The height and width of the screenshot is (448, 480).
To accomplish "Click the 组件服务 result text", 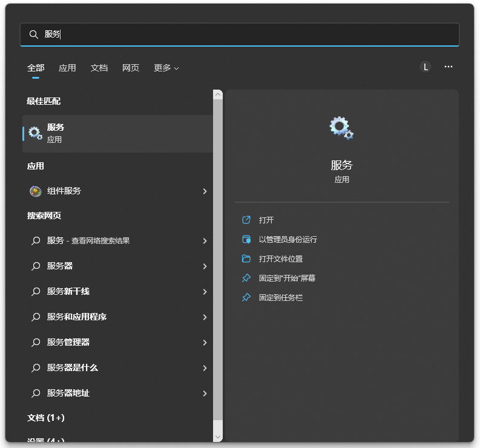I will tap(64, 191).
